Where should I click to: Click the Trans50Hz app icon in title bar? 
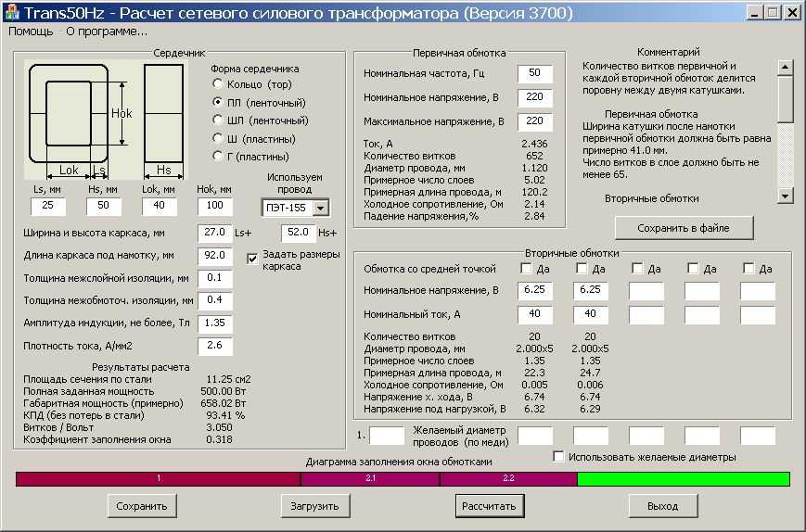click(12, 11)
